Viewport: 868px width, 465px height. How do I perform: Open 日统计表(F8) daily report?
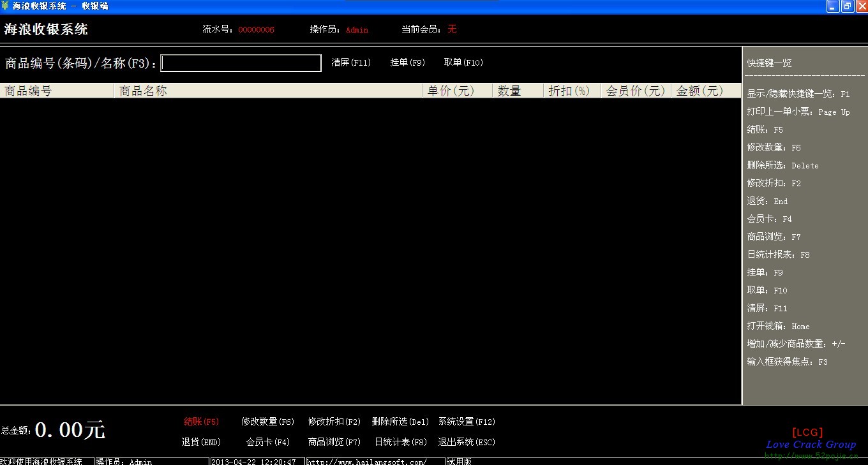(x=401, y=442)
